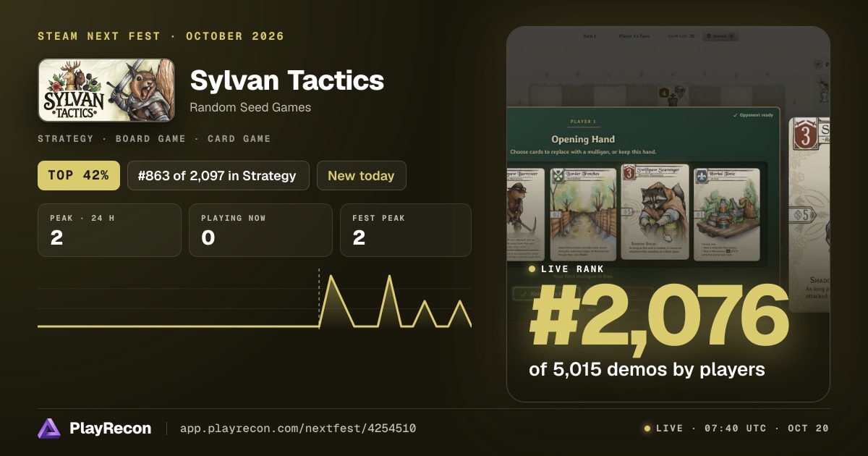
Task: Open the FEST PEAK stat card
Action: [x=405, y=230]
